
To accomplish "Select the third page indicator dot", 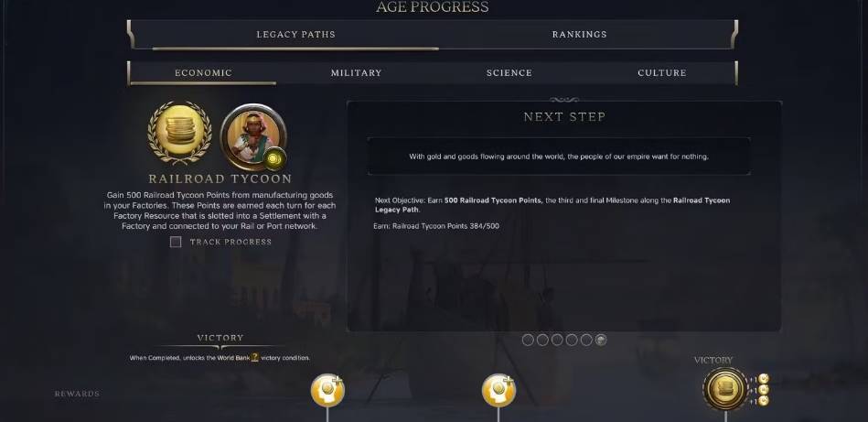I will tap(557, 340).
